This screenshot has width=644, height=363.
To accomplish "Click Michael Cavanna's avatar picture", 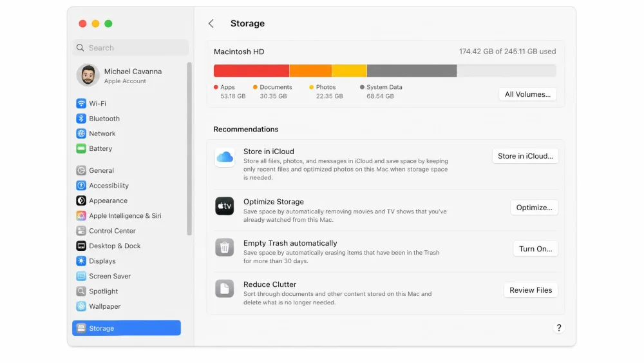I will click(88, 75).
